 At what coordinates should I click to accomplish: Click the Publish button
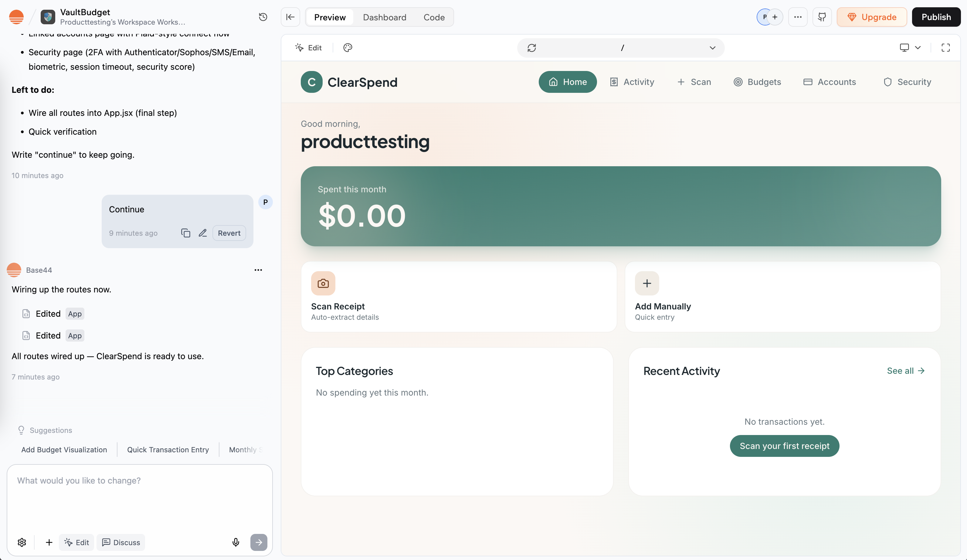click(x=936, y=17)
